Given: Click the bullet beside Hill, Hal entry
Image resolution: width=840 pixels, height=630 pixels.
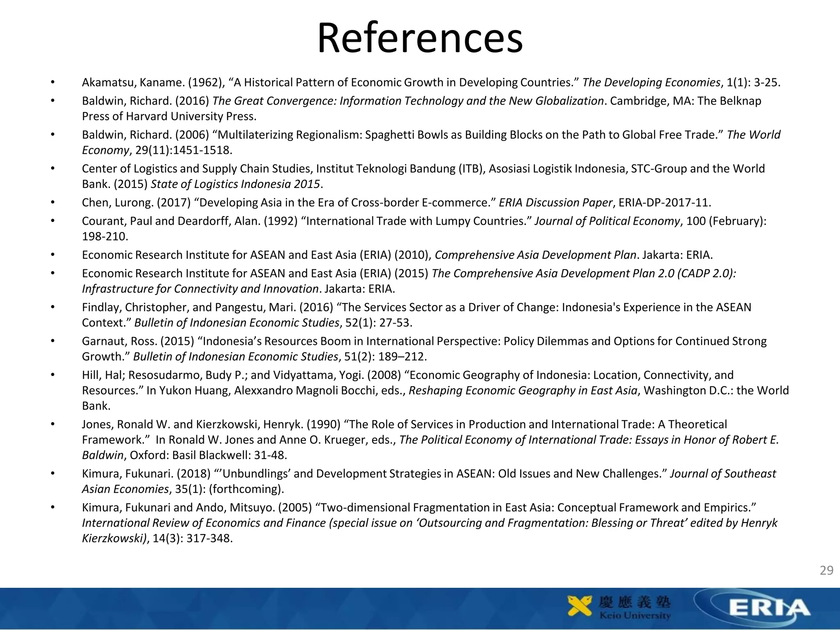Looking at the screenshot, I should (52, 375).
